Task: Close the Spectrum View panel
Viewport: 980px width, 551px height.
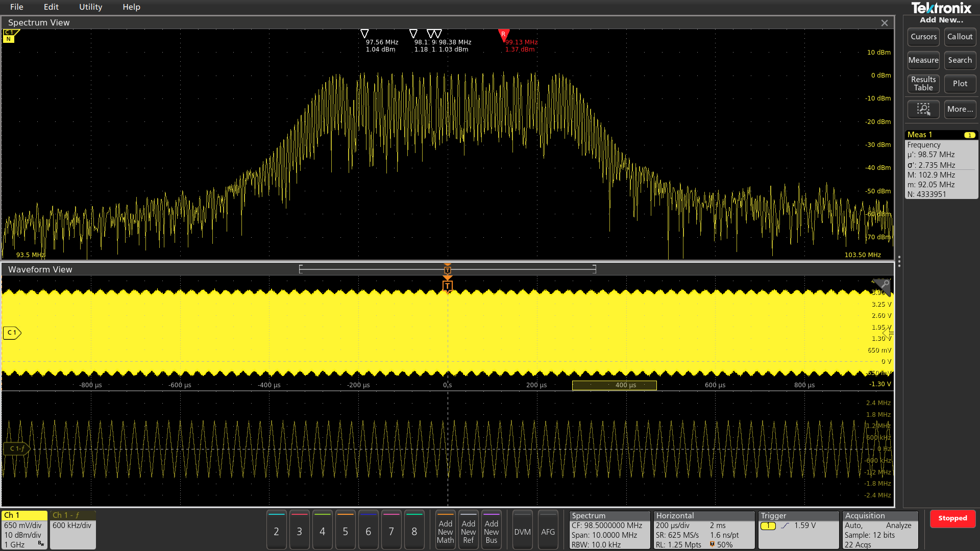Action: [x=885, y=23]
